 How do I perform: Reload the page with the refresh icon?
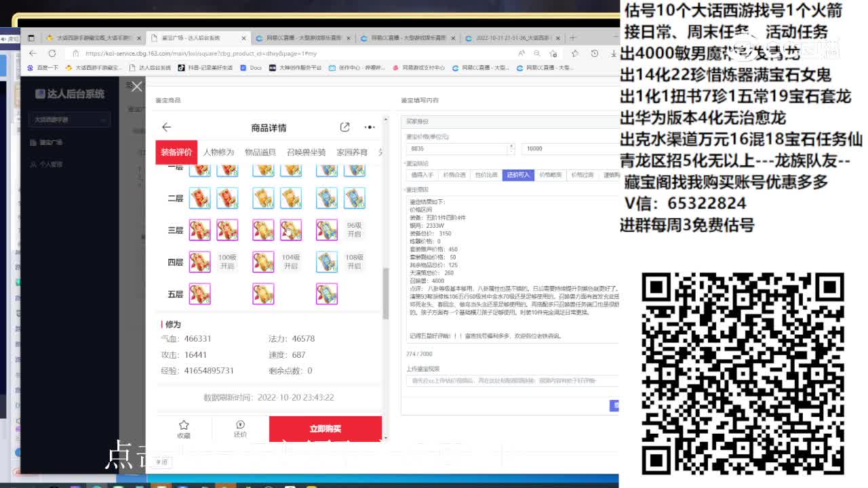click(x=52, y=53)
